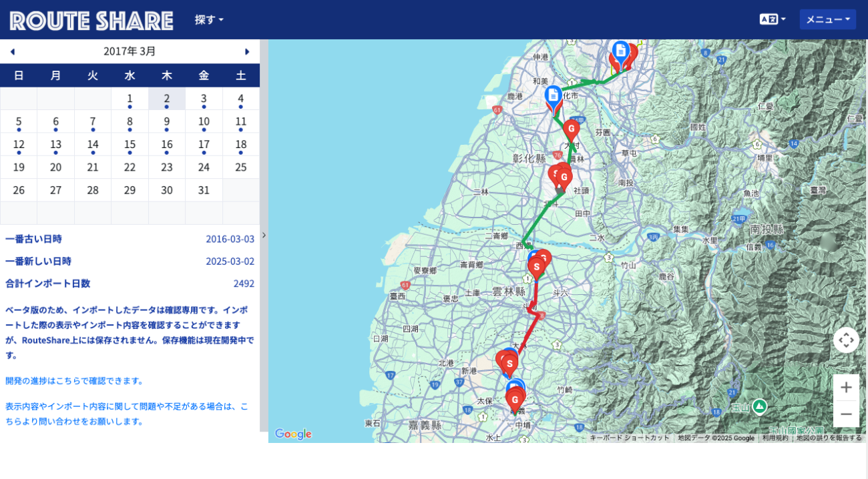Open the メニュー dropdown

828,19
